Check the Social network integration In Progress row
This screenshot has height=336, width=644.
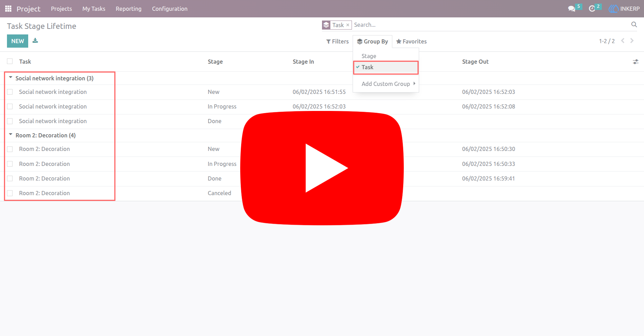click(10, 106)
